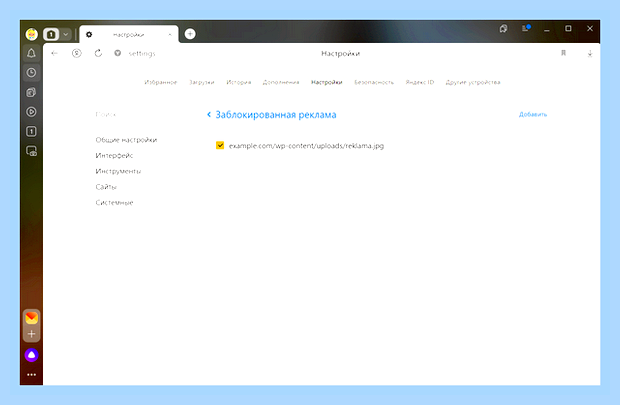
Task: Open the Yandex home page icon
Action: 77,53
